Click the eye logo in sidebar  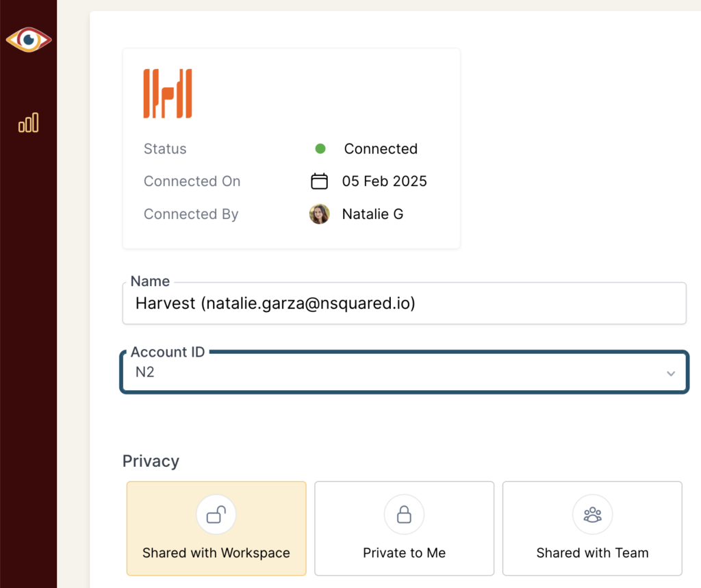[29, 40]
